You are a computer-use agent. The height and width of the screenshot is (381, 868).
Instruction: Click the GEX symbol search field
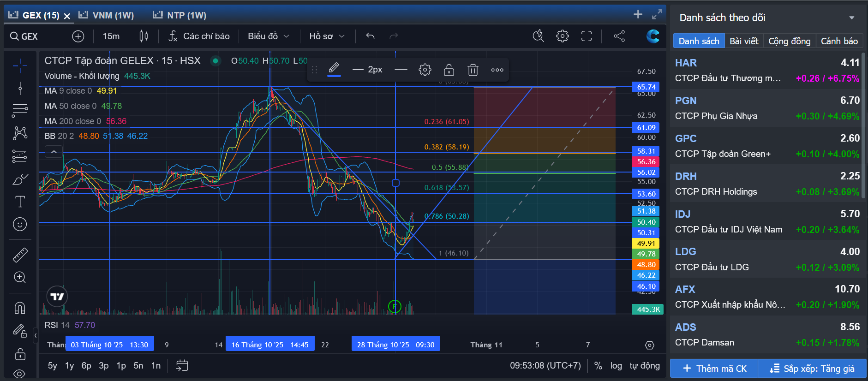click(x=36, y=36)
